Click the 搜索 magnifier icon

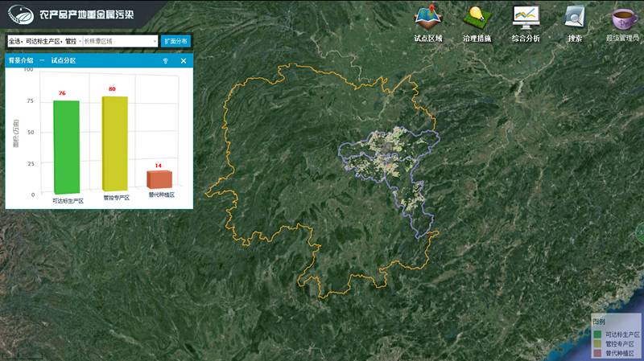[575, 17]
